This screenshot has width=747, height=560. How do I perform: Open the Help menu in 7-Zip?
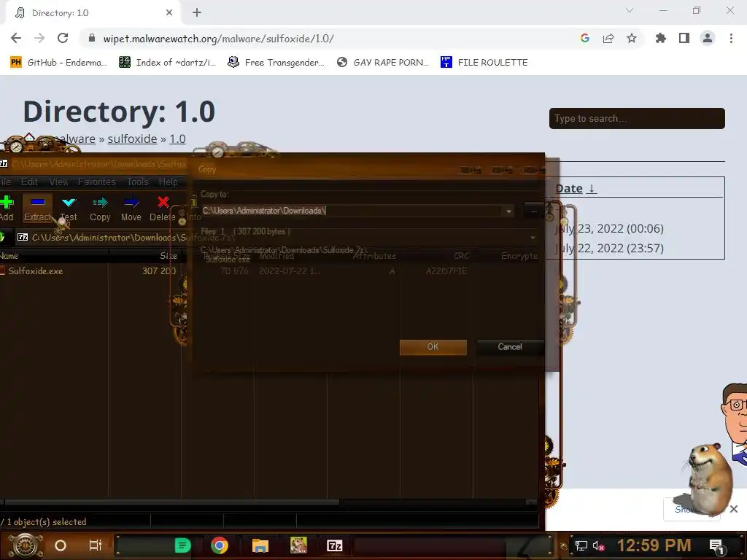point(169,182)
